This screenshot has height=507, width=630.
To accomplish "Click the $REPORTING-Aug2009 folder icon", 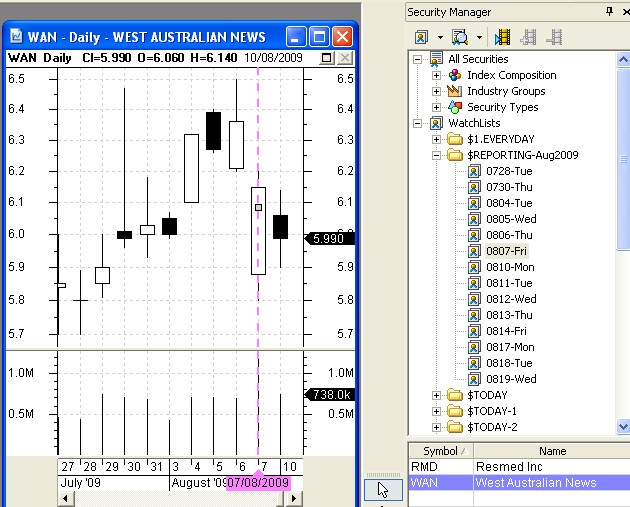I will [x=455, y=155].
